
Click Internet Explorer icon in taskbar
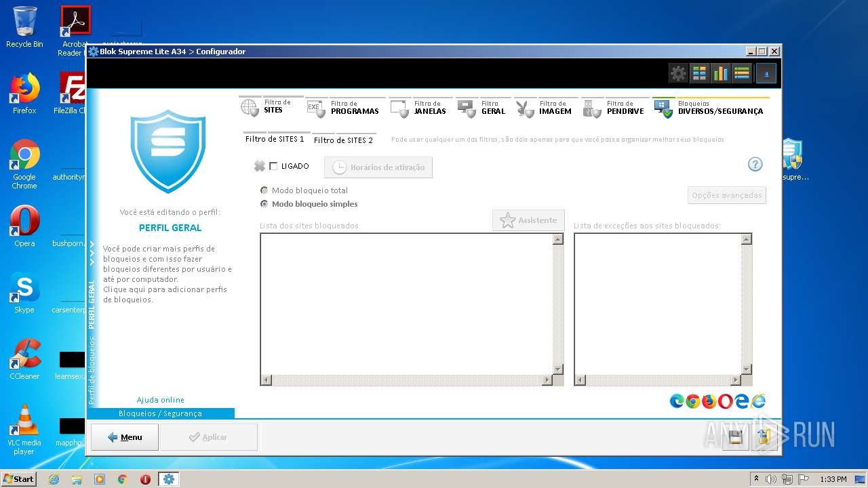click(54, 479)
